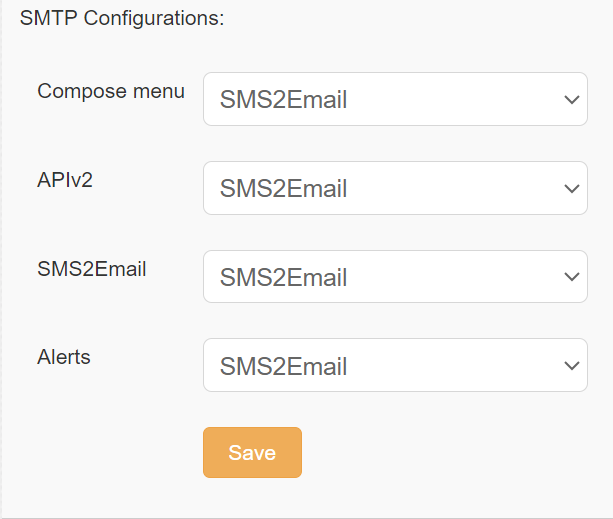Click selected SMS2Email value beside Alerts

[x=283, y=366]
